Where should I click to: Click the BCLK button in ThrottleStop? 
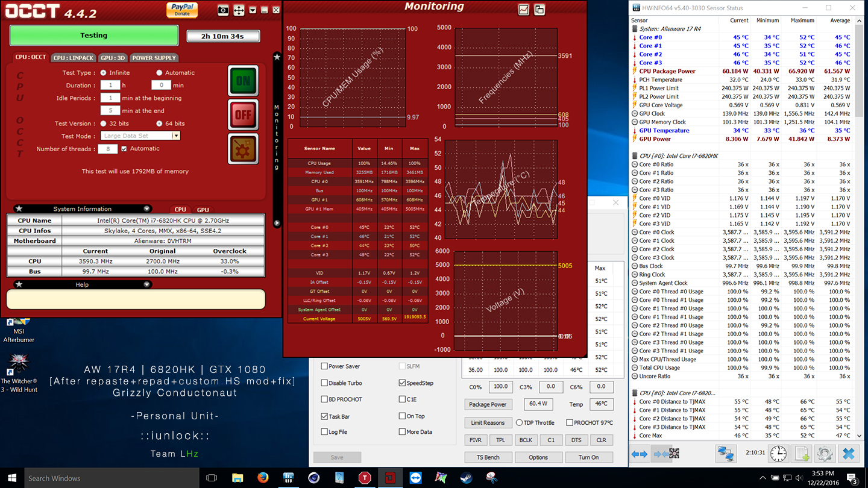click(526, 440)
